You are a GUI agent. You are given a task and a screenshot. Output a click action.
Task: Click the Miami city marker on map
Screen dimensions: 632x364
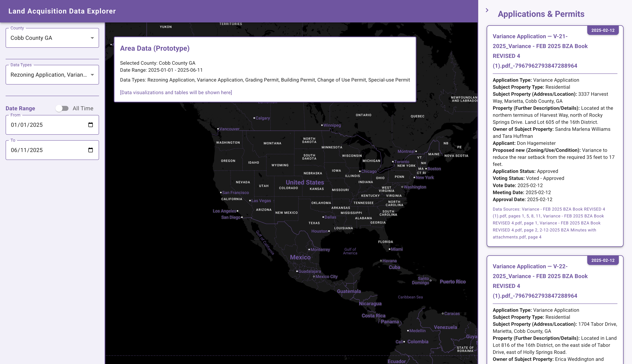coord(389,249)
